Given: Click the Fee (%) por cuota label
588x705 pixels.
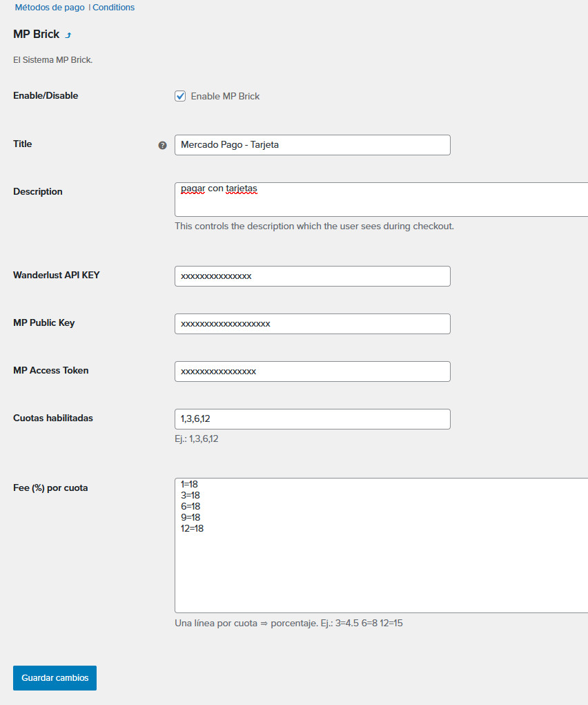Looking at the screenshot, I should coord(50,487).
